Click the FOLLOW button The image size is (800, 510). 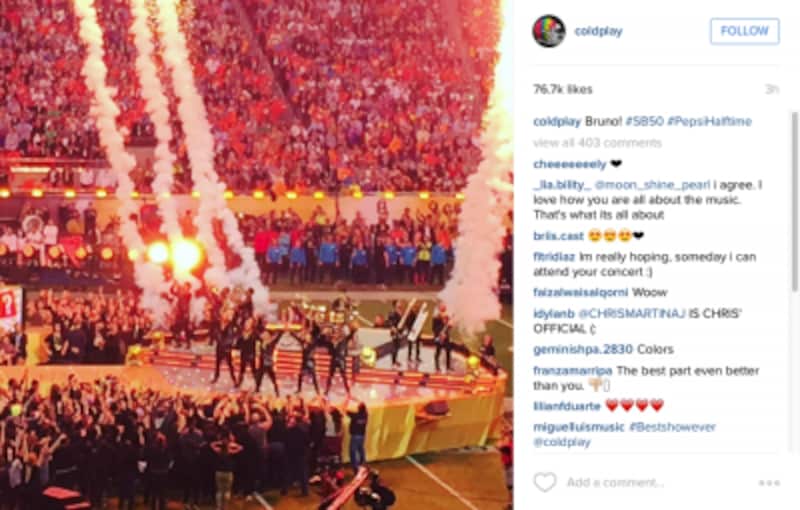click(744, 31)
